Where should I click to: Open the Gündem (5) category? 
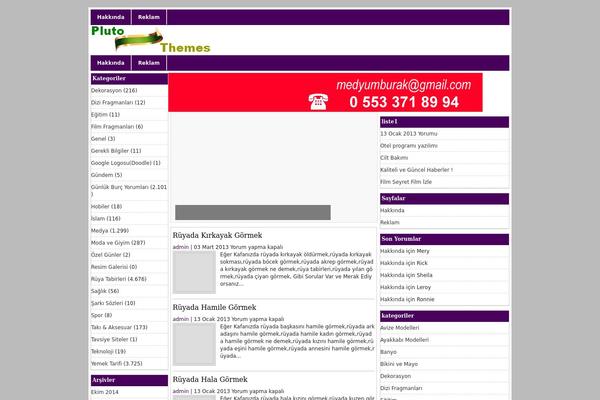click(106, 175)
